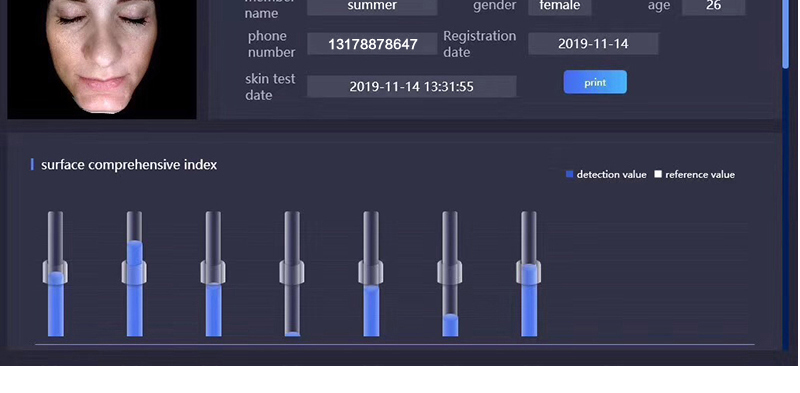Open the Registration date field 2019-11-14
The width and height of the screenshot is (800, 393).
click(x=593, y=44)
